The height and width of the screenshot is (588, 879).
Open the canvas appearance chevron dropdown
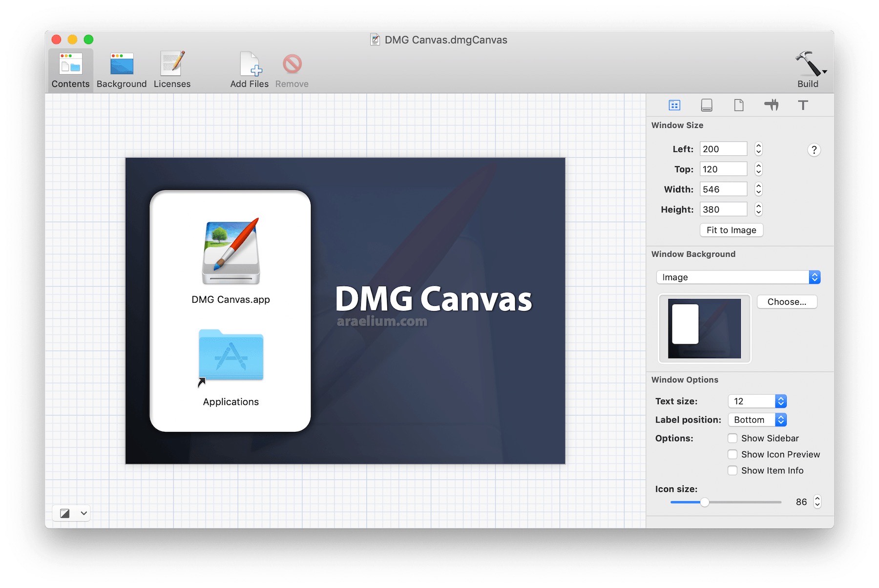pyautogui.click(x=84, y=513)
